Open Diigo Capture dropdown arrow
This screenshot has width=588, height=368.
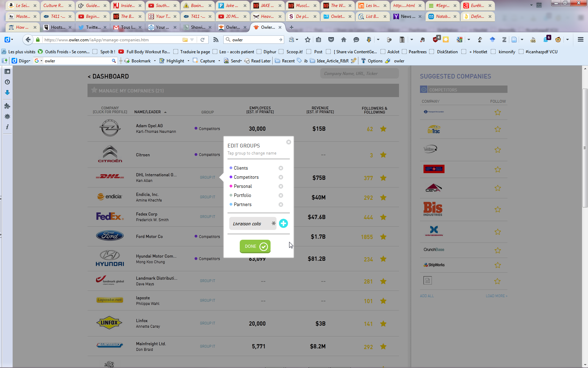pyautogui.click(x=219, y=61)
